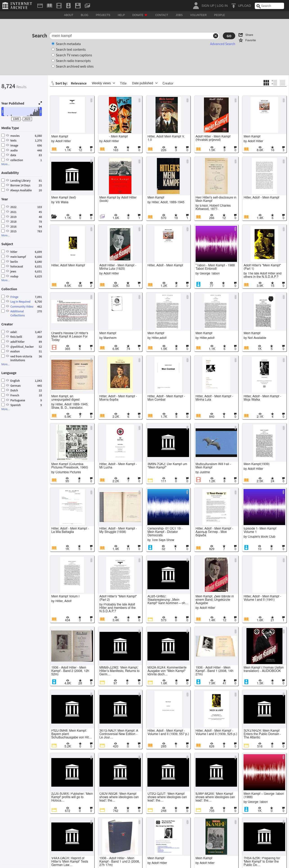Expand More under Subject facet

[x=5, y=280]
